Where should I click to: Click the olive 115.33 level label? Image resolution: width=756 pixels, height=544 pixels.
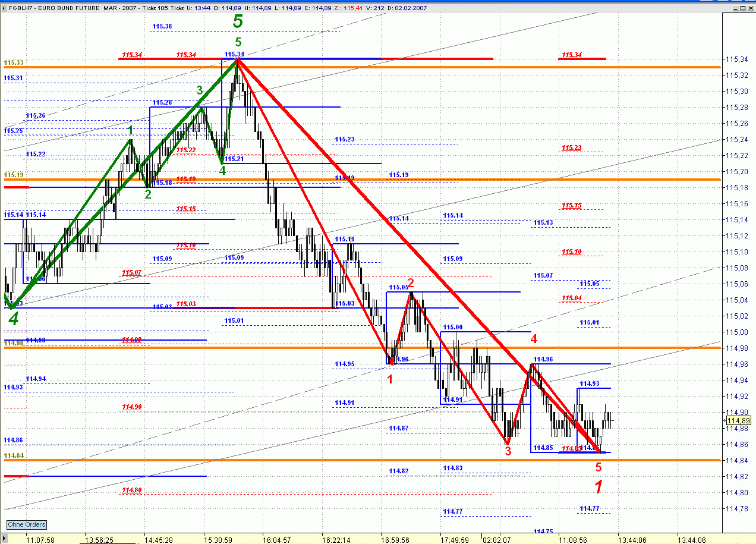(14, 62)
